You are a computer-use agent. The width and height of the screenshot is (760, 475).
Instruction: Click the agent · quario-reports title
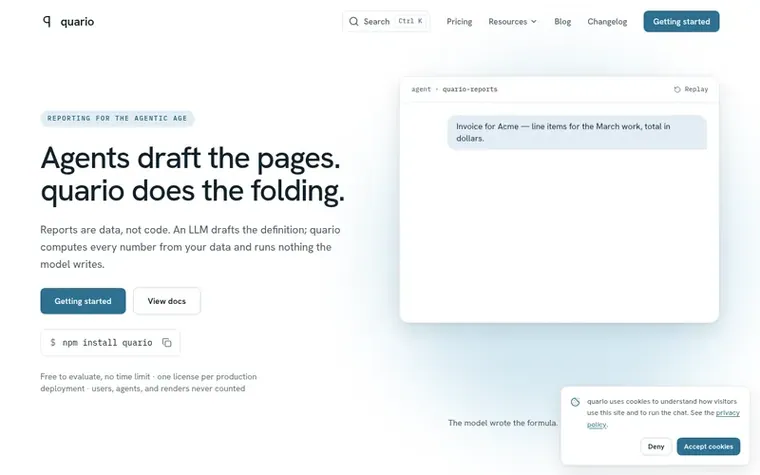point(454,89)
